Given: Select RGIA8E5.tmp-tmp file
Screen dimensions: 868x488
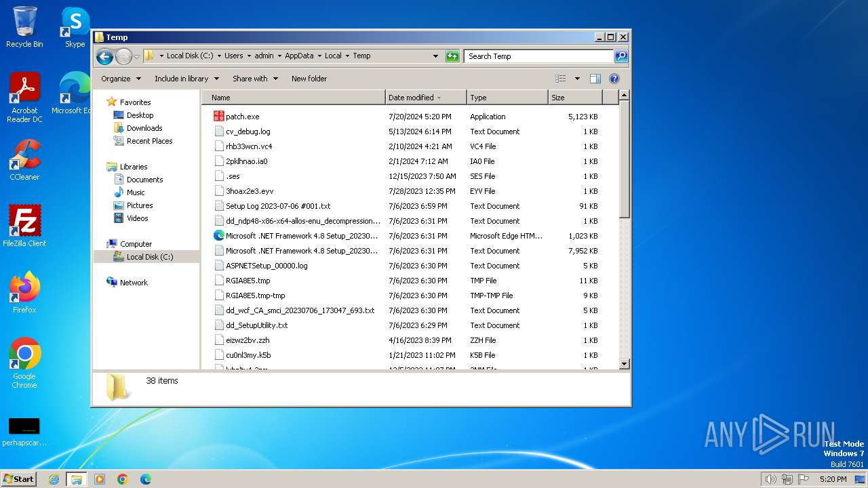Looking at the screenshot, I should [x=255, y=296].
